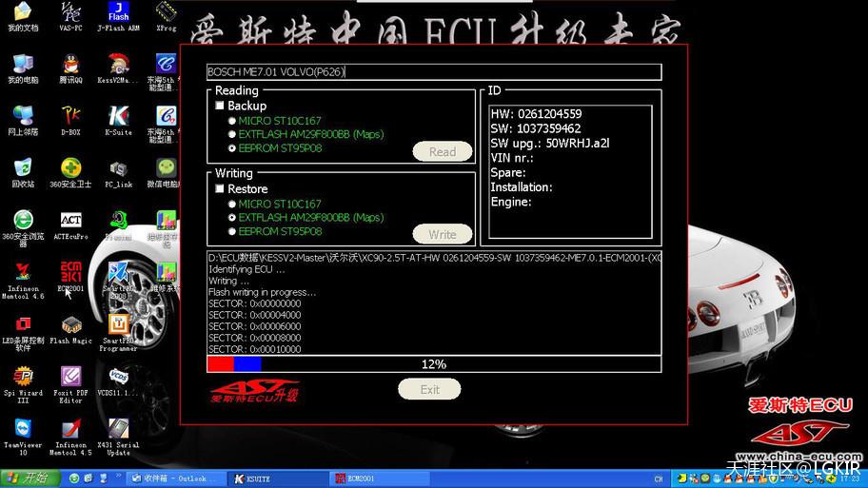Open the SmartPRO Programmer desktop icon
The height and width of the screenshot is (488, 868).
coord(118,333)
